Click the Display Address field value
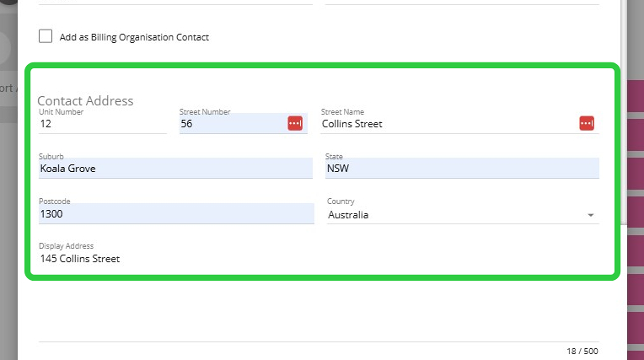Image resolution: width=644 pixels, height=360 pixels. pyautogui.click(x=81, y=259)
